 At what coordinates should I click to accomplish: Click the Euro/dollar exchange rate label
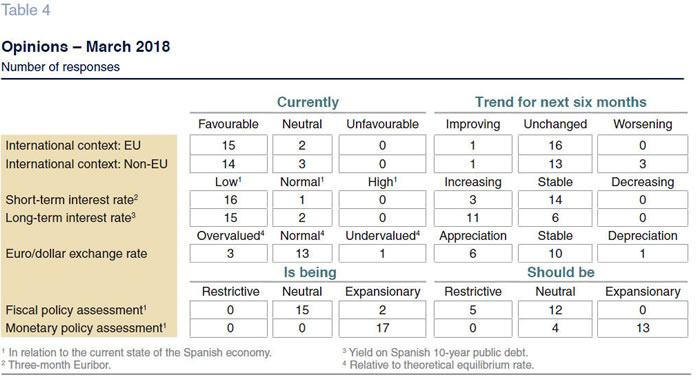point(76,254)
